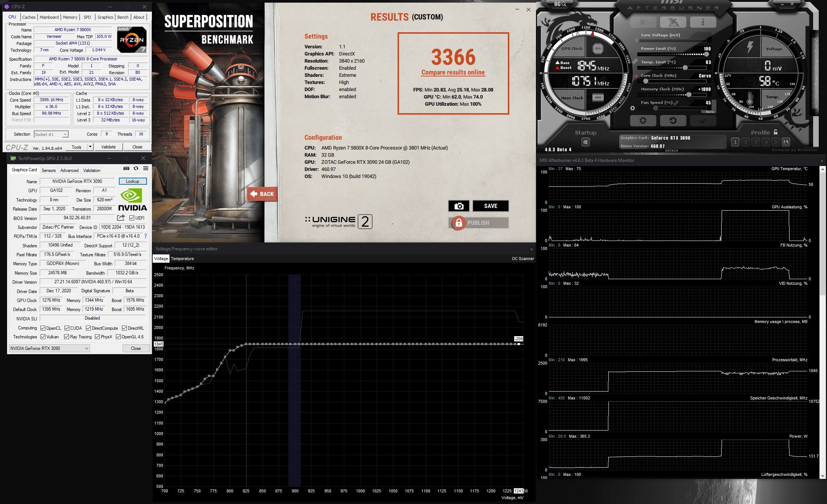Click the fan settings gear beside Fan Speed
Viewport: 827px width, 504px height.
pos(632,108)
